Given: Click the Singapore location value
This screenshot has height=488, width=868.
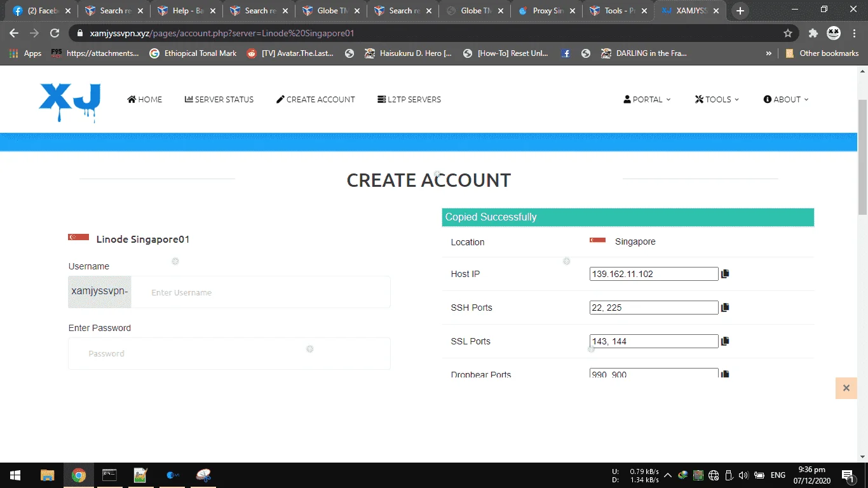Looking at the screenshot, I should (x=635, y=241).
